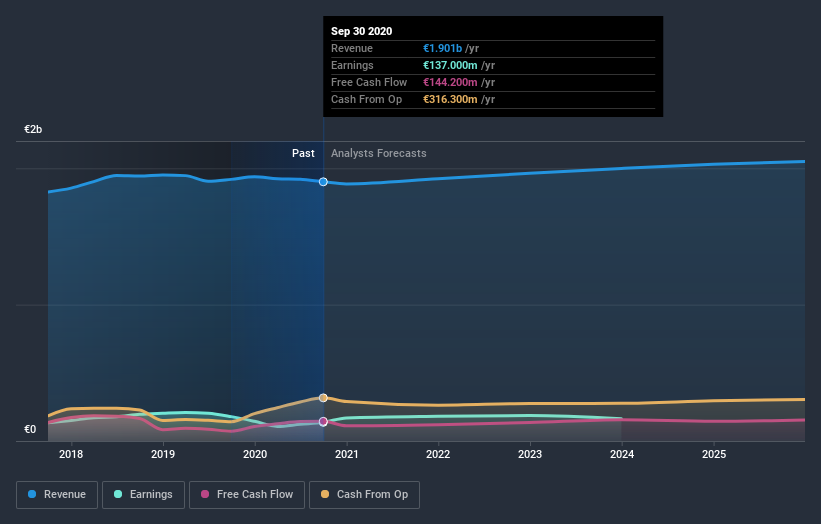821x524 pixels.
Task: Click the €0 y-axis label
Action: (x=30, y=429)
